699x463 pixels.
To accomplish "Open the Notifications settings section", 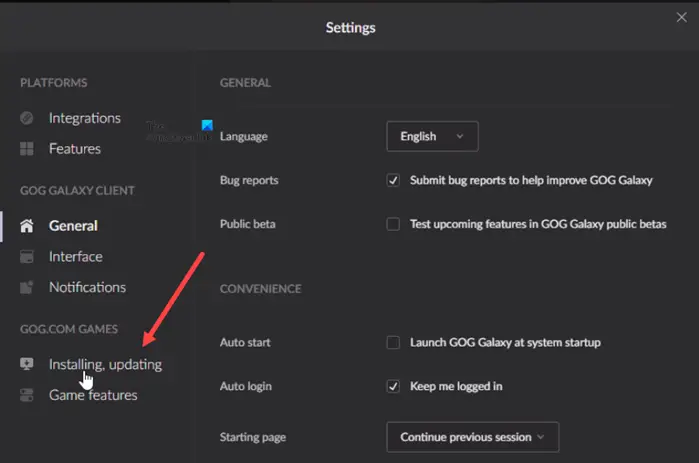I will coord(87,288).
